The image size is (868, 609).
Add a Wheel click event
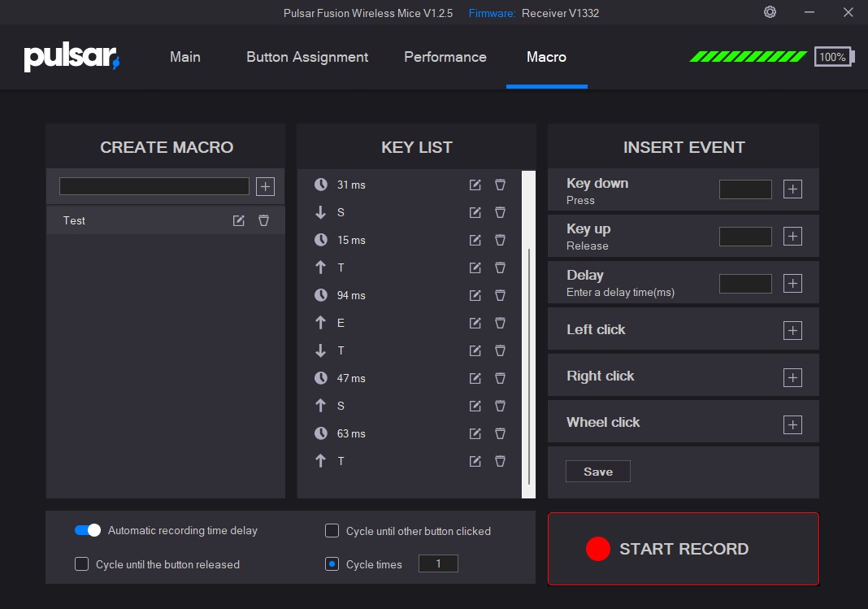(792, 424)
